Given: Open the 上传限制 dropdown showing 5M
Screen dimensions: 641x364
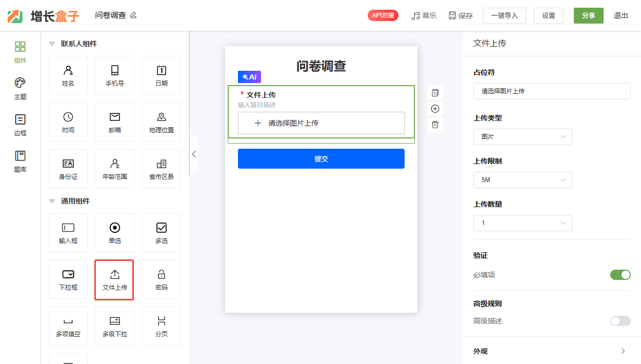Looking at the screenshot, I should (x=523, y=180).
